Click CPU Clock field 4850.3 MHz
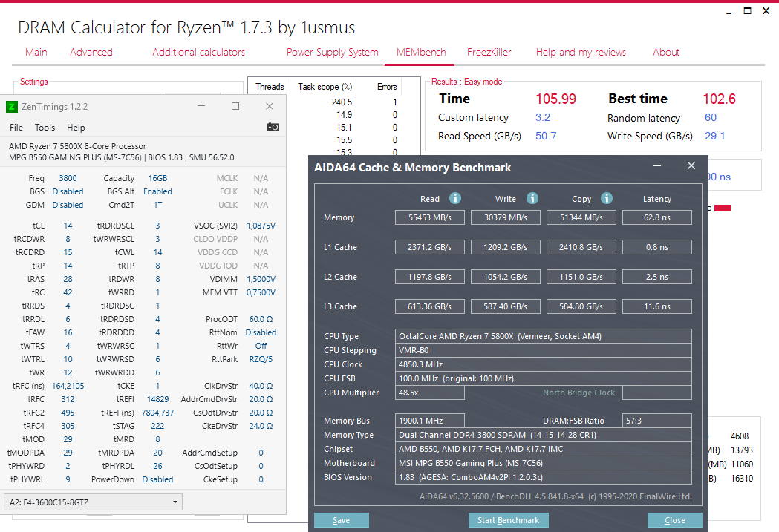The height and width of the screenshot is (532, 779). tap(543, 364)
